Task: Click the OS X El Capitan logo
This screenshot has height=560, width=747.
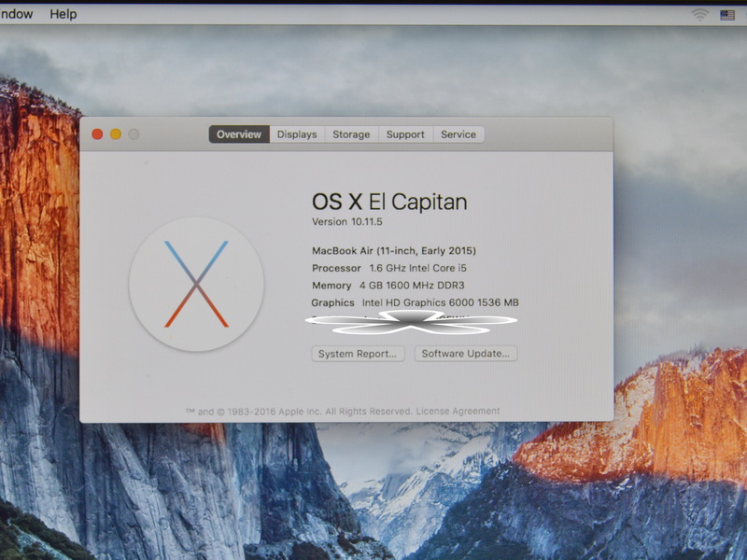Action: 196,285
